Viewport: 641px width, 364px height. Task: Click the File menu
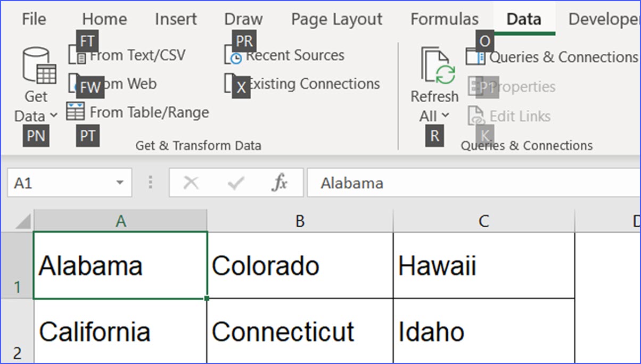click(x=33, y=19)
